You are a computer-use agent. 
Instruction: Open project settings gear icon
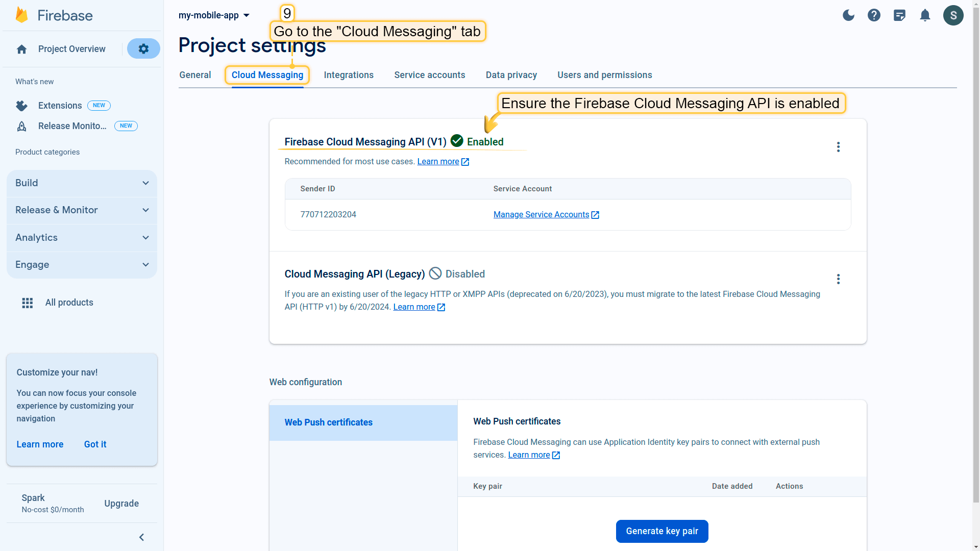point(143,48)
